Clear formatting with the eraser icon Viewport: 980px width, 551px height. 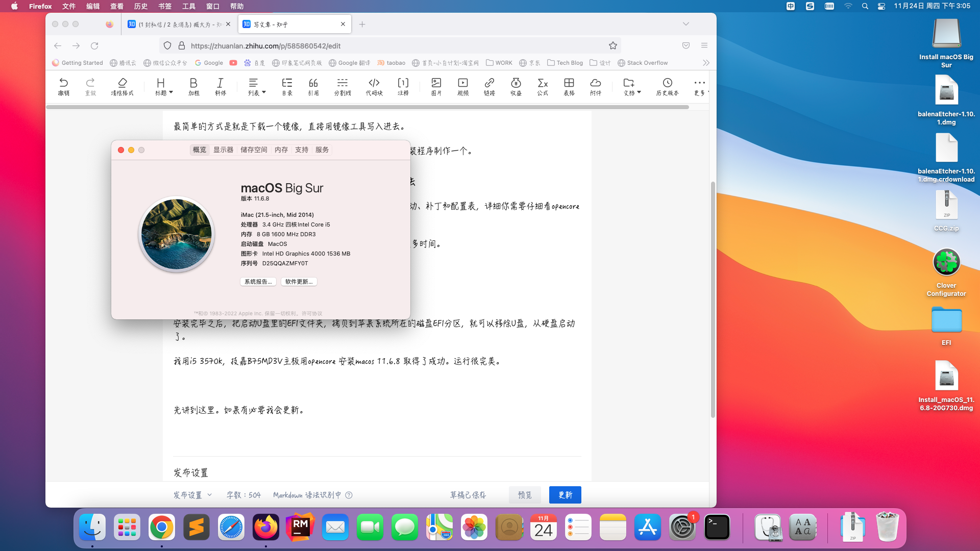click(x=122, y=86)
